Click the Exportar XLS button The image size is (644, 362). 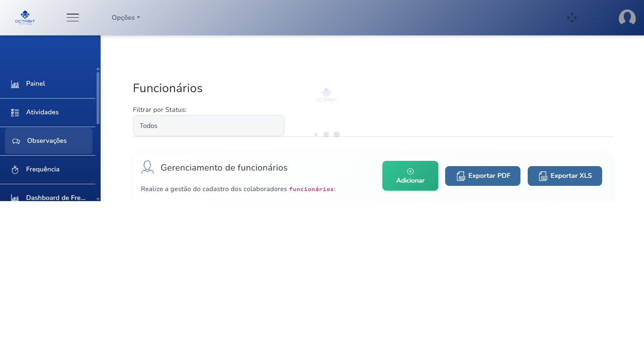point(565,176)
